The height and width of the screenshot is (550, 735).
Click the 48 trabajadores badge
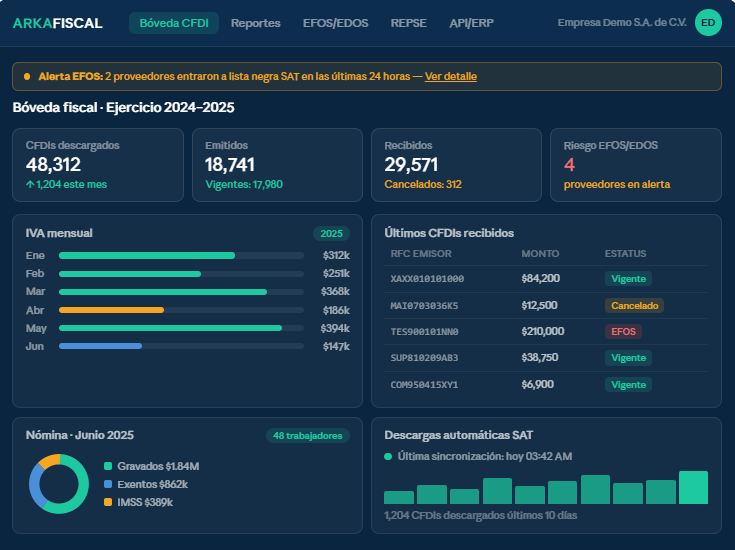pyautogui.click(x=308, y=436)
